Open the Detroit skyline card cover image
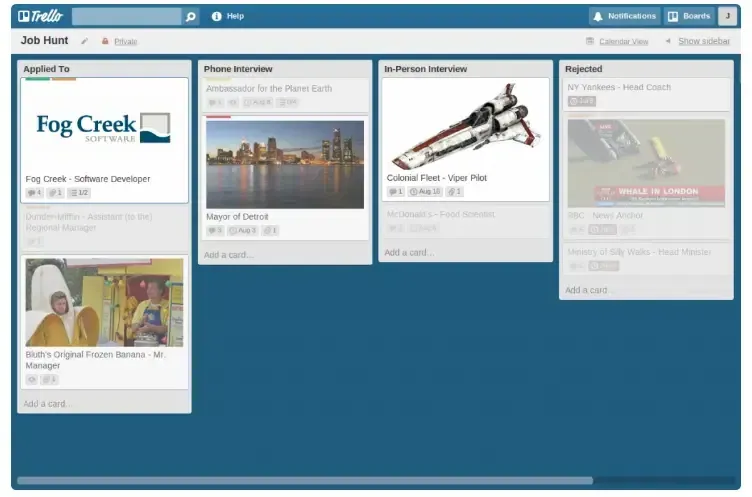The height and width of the screenshot is (497, 752). coord(285,165)
